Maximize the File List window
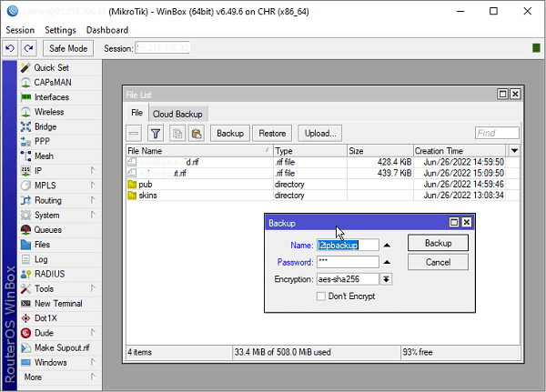Image resolution: width=546 pixels, height=392 pixels. [502, 94]
